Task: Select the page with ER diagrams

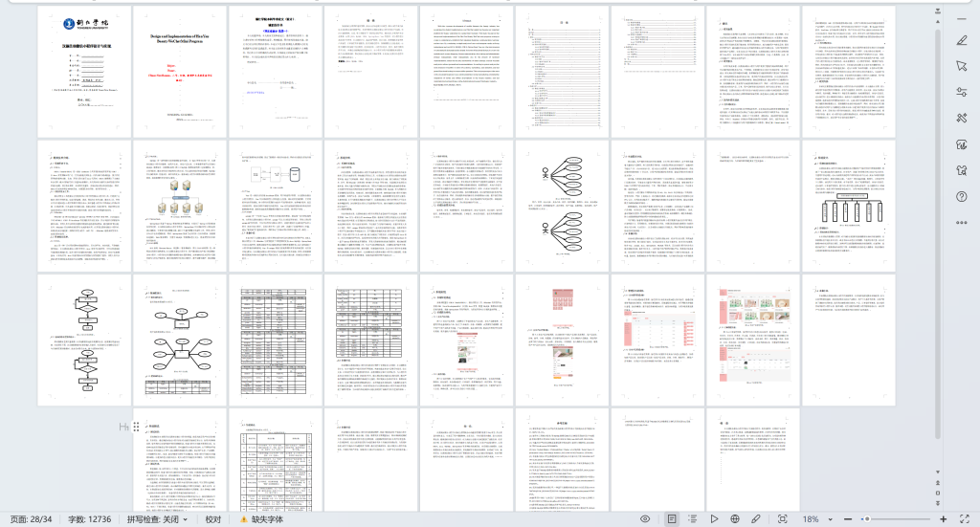Action: 180,340
